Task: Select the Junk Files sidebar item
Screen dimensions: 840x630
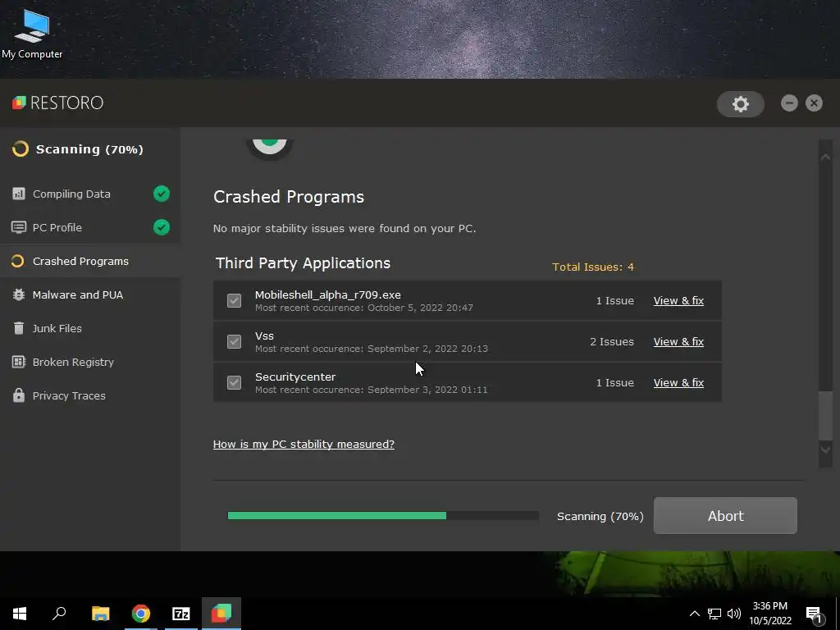Action: 90,328
